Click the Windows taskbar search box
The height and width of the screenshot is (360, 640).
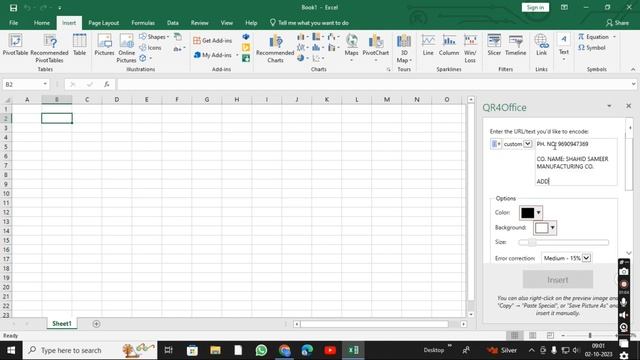click(x=90, y=350)
